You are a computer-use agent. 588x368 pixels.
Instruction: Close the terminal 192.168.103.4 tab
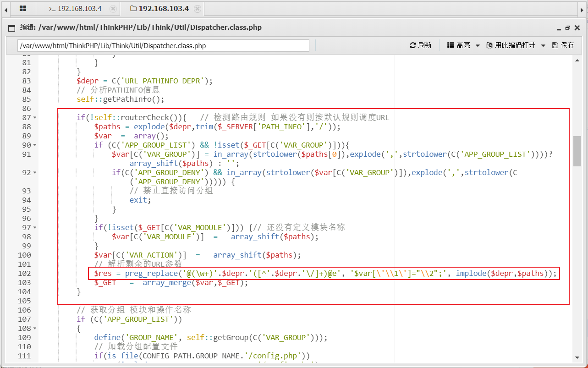[x=113, y=9]
